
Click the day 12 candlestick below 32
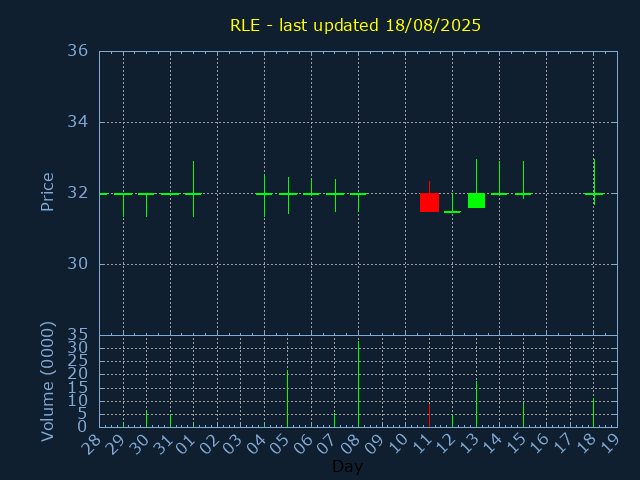coord(452,203)
